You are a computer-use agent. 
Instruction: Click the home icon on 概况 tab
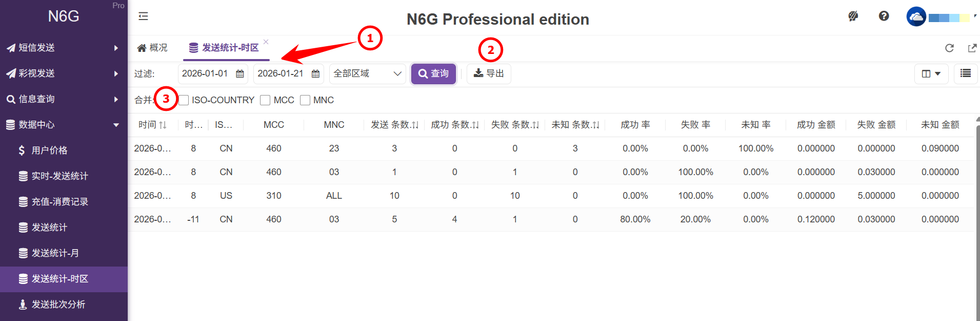tap(142, 48)
